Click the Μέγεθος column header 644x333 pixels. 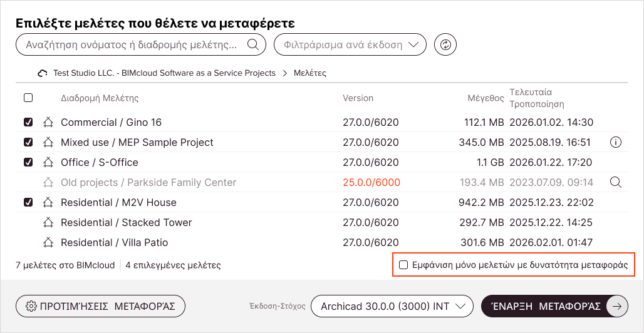[486, 98]
